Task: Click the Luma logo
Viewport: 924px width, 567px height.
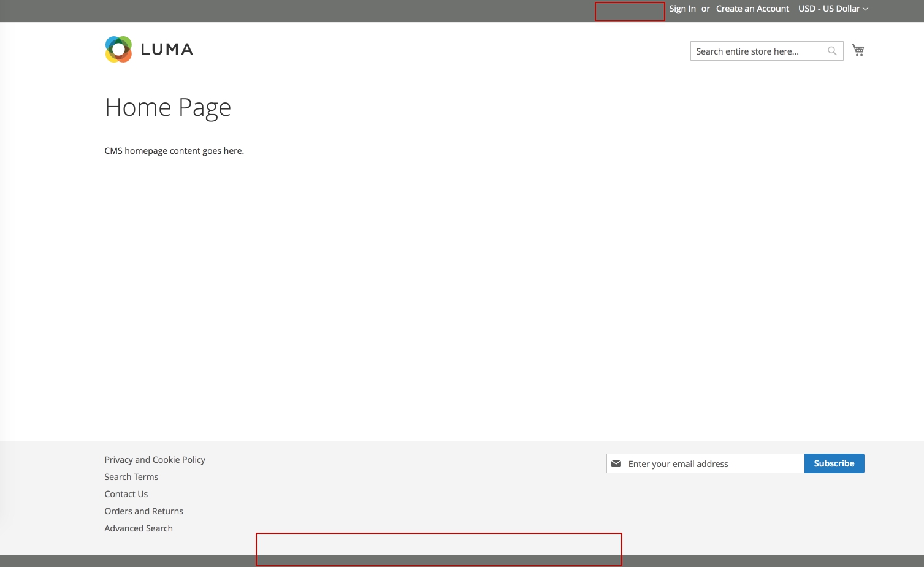Action: coord(149,50)
